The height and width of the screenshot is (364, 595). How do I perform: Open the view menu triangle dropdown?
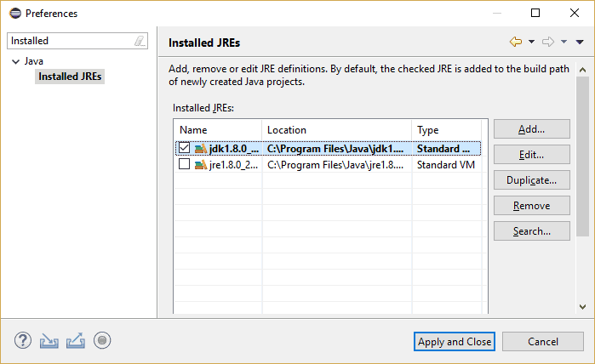[x=580, y=42]
